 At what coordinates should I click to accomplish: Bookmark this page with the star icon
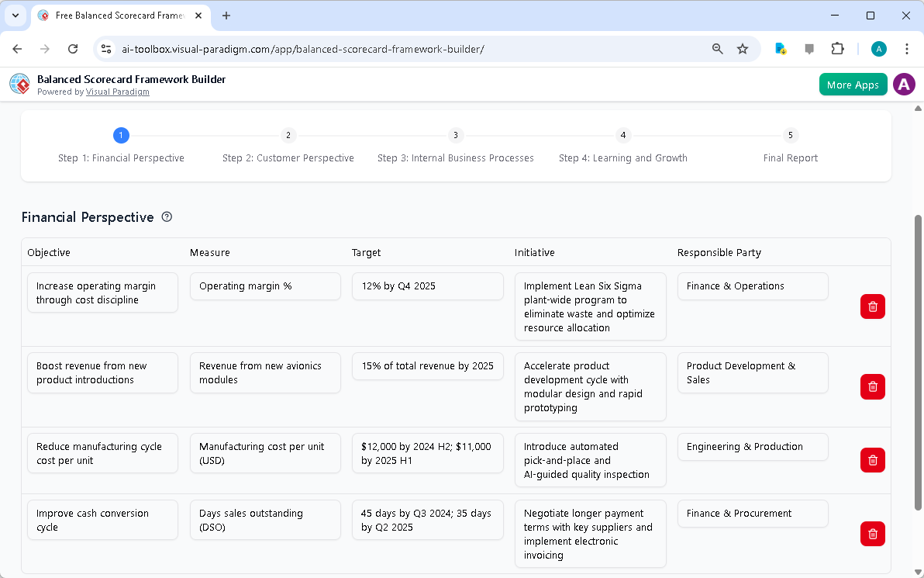pos(743,48)
